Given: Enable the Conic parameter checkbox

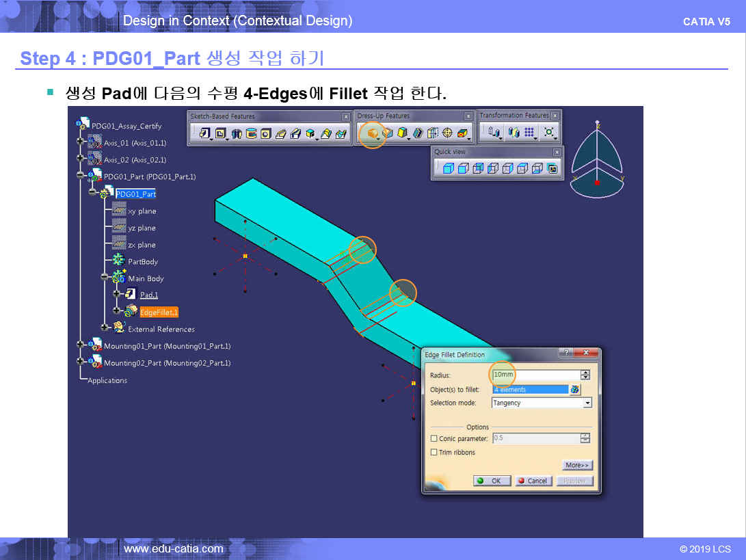Looking at the screenshot, I should (434, 438).
